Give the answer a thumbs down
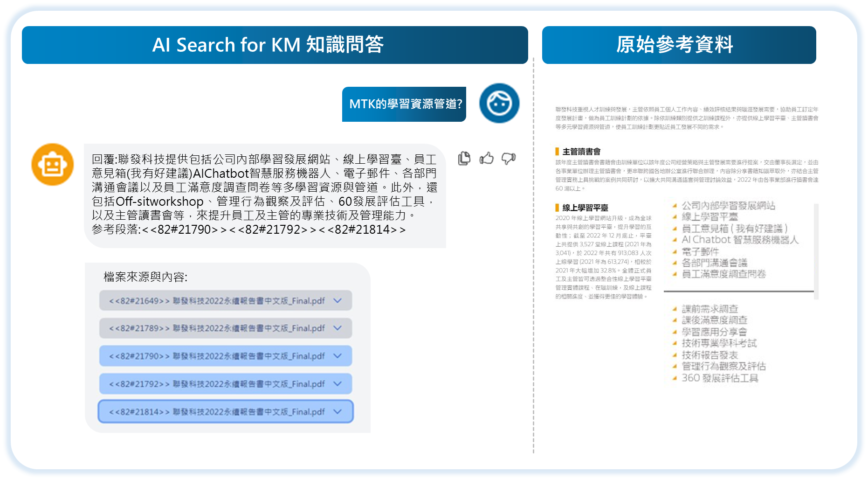 pyautogui.click(x=509, y=159)
